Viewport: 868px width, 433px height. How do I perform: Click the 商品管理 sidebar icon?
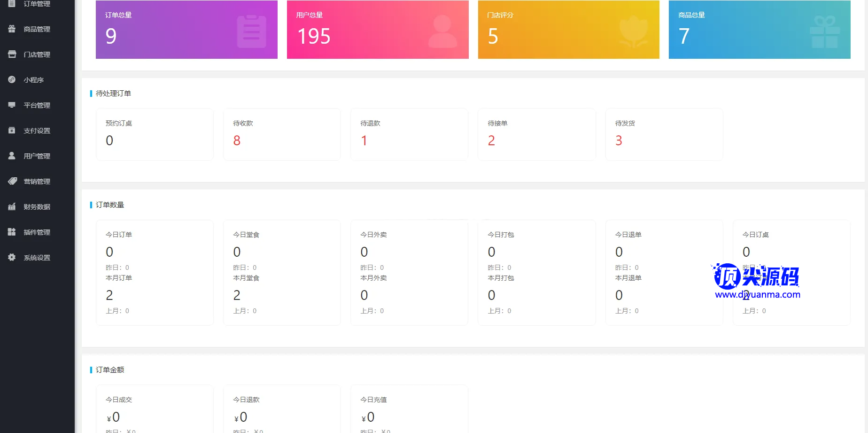point(12,29)
